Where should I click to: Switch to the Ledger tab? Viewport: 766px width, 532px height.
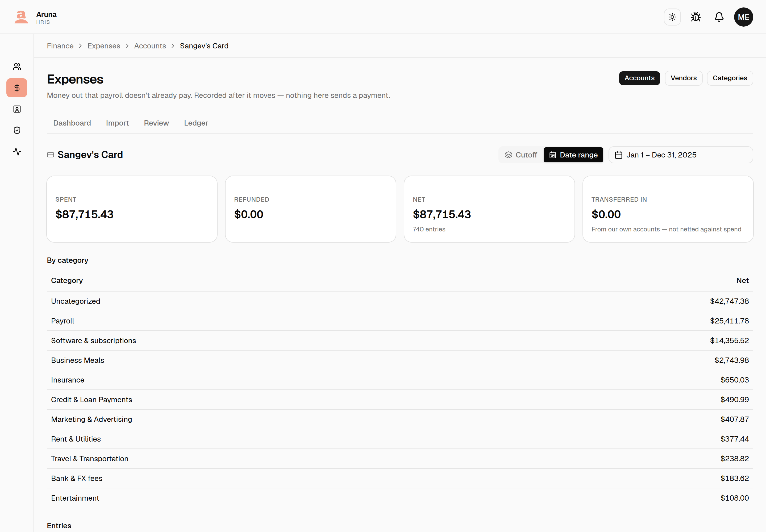tap(196, 123)
